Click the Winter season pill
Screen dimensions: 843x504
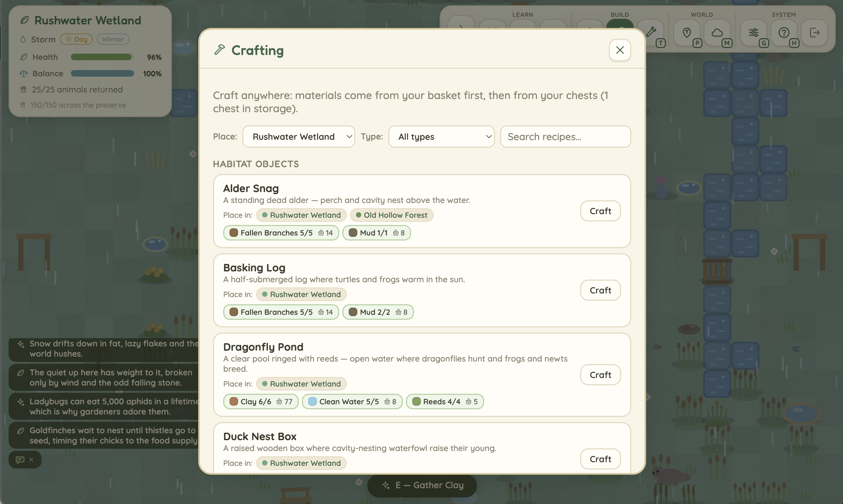pyautogui.click(x=113, y=39)
